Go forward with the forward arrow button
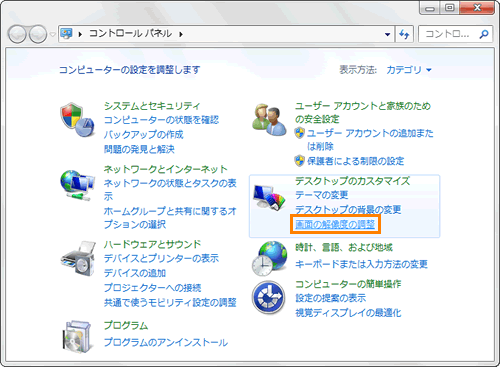 tap(38, 34)
